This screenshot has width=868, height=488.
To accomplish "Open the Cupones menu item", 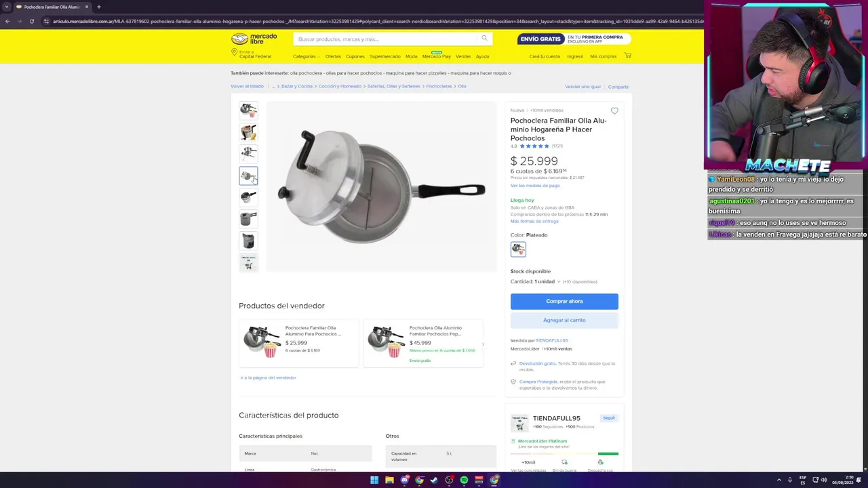I will [355, 56].
